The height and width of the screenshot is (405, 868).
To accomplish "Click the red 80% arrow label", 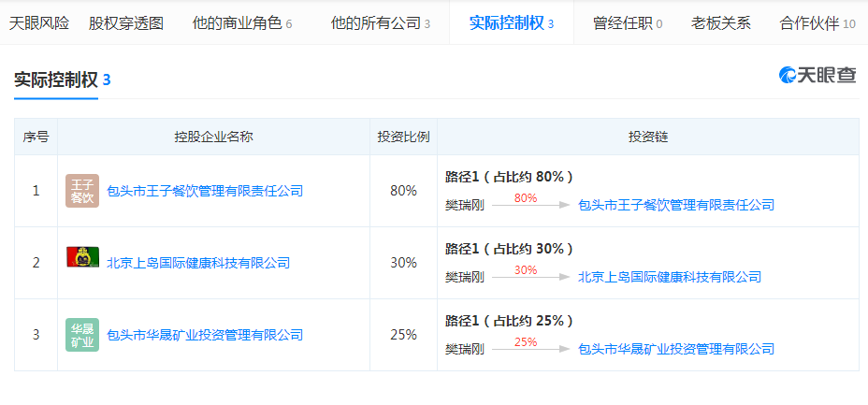I will [x=526, y=197].
